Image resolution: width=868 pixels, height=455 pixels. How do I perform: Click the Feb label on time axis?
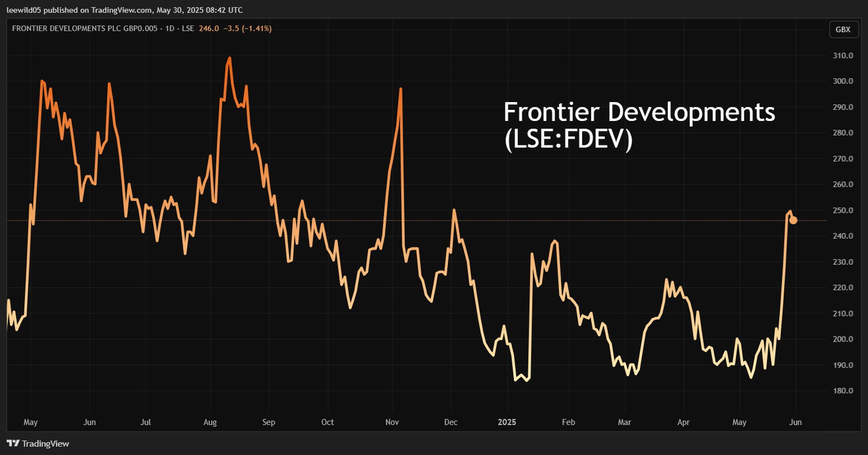(x=568, y=422)
